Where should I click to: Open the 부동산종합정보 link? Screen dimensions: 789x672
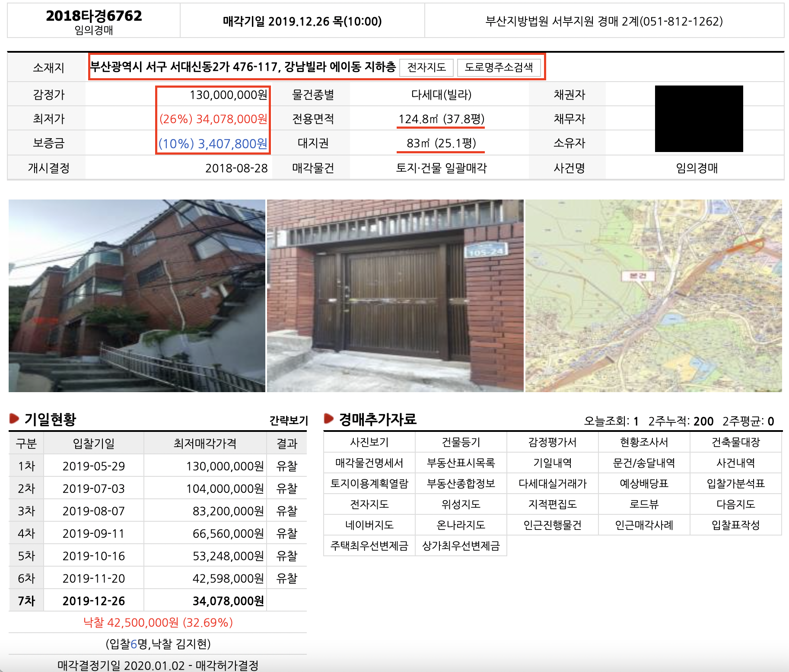(x=461, y=484)
